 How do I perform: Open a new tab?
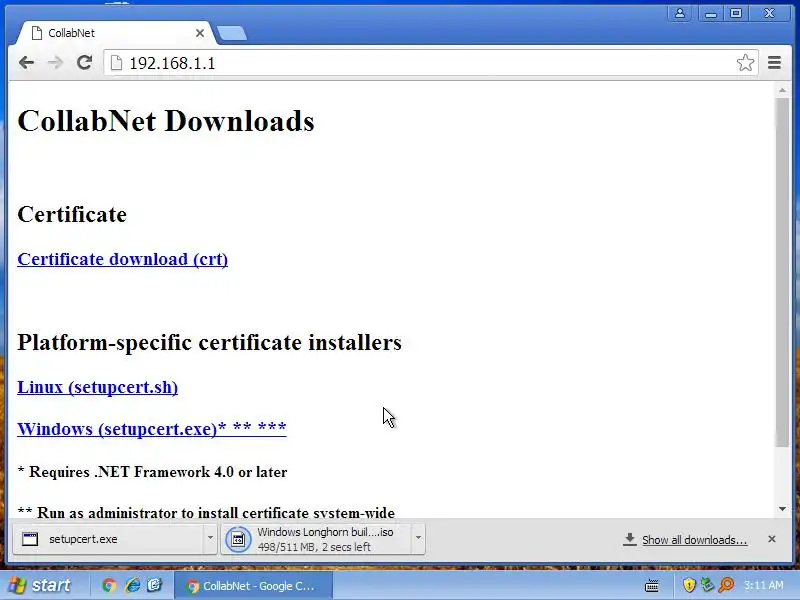(231, 33)
